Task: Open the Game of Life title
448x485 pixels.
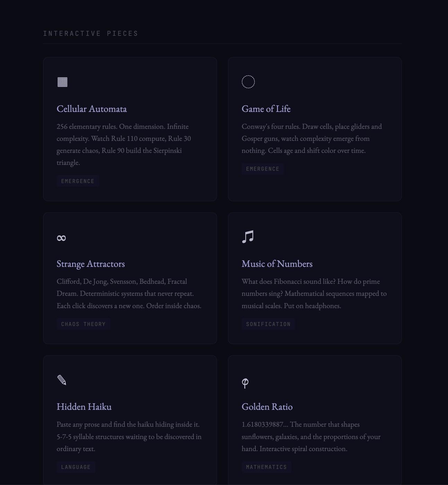Action: (266, 109)
